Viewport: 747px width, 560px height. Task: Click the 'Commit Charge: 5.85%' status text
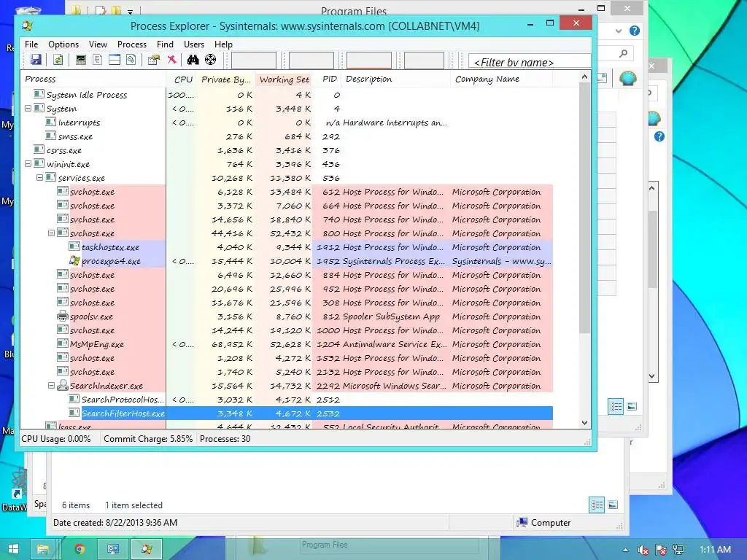coord(148,438)
